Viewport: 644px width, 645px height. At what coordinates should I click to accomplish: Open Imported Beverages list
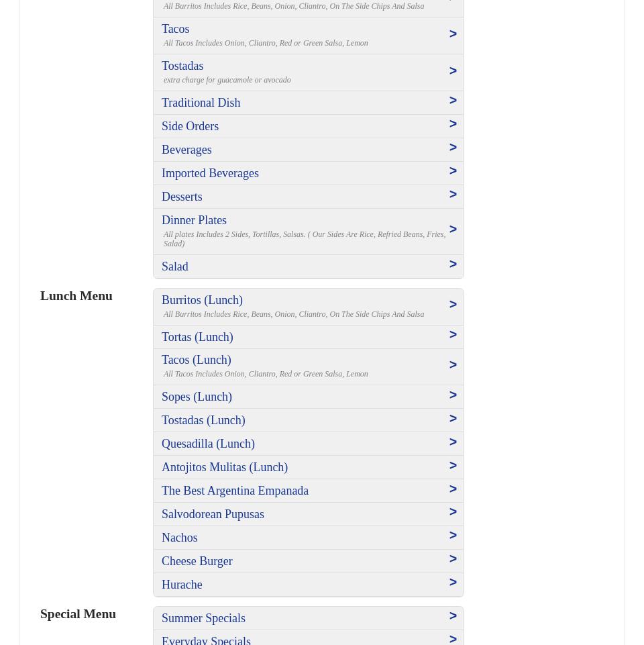210,173
